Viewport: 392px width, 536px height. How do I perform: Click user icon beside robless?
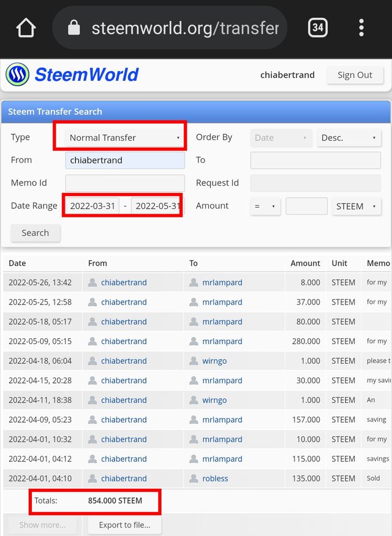click(x=194, y=478)
